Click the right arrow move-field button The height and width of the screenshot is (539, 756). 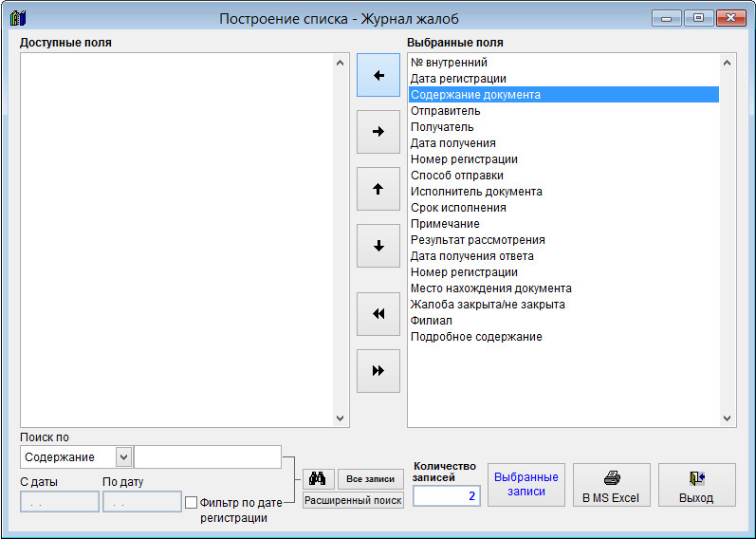[378, 132]
